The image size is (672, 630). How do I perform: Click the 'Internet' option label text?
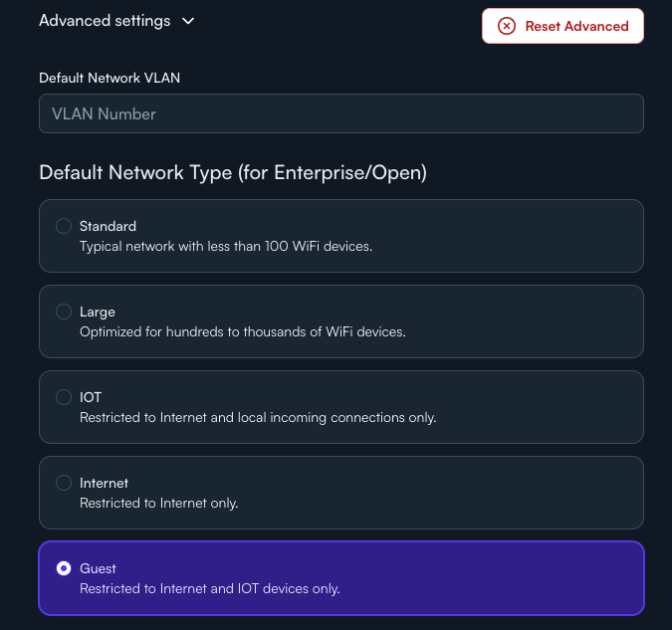pyautogui.click(x=104, y=483)
